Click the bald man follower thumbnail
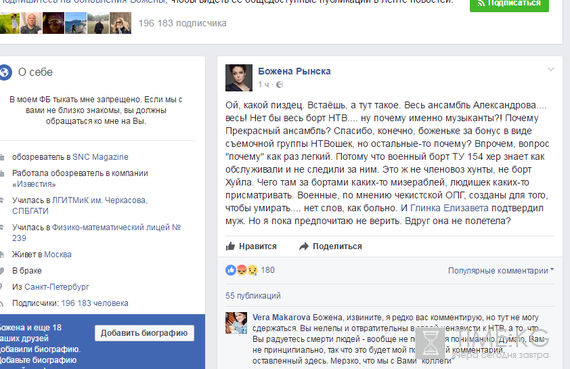Screen dimensions: 570x369 [31, 23]
